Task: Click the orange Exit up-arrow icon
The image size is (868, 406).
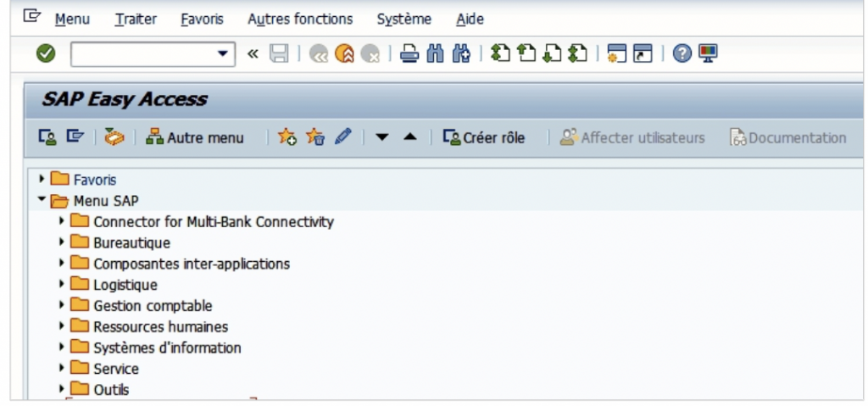Action: point(344,54)
